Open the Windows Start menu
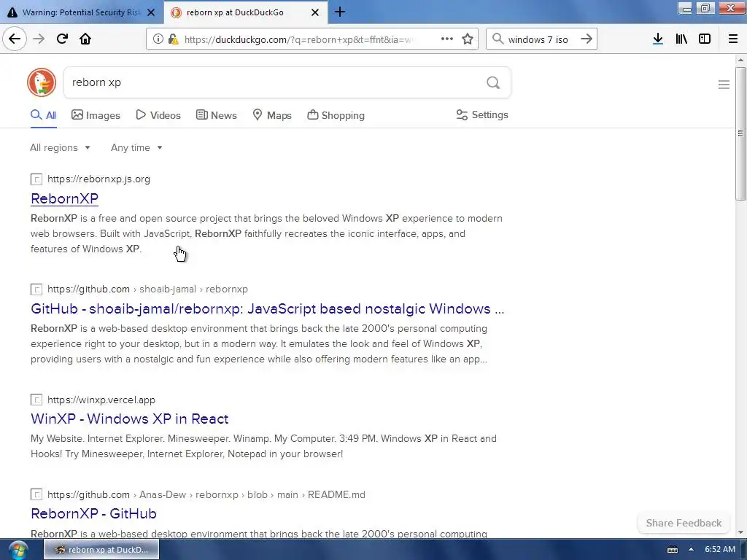This screenshot has height=560, width=747. click(18, 550)
